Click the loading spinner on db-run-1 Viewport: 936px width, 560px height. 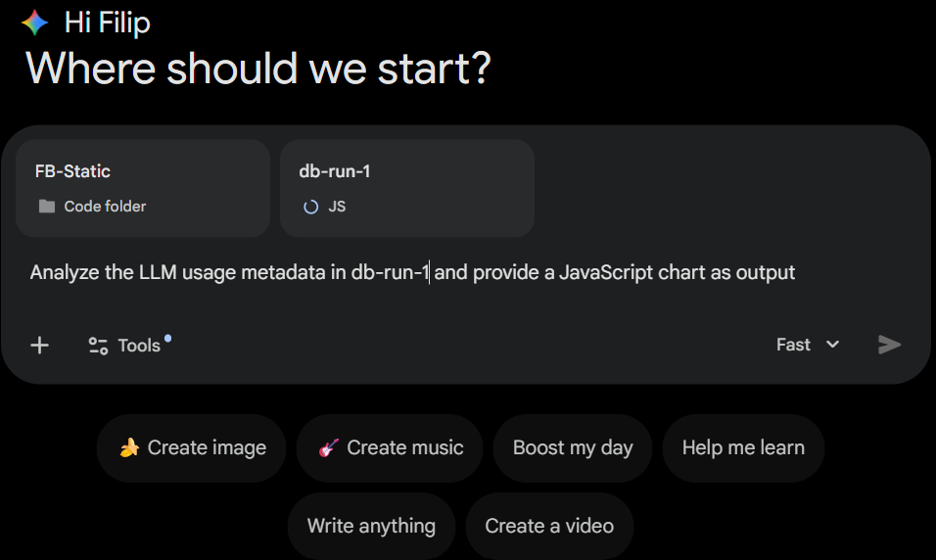coord(311,207)
